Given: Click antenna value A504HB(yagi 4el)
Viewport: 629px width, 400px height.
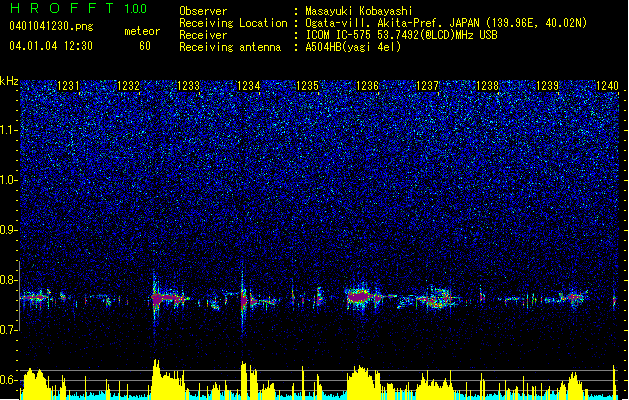Looking at the screenshot, I should coord(353,47).
